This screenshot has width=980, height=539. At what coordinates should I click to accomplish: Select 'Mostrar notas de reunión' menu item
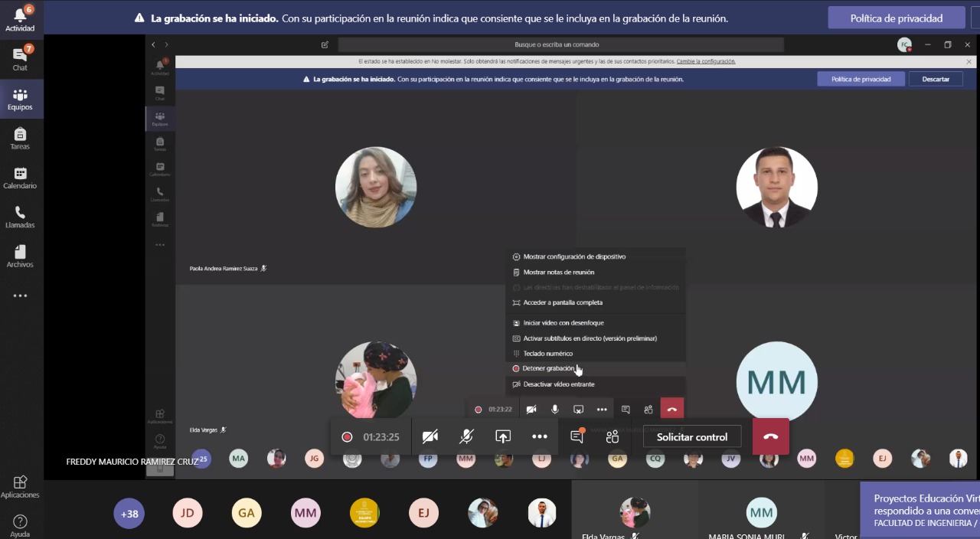(596, 272)
